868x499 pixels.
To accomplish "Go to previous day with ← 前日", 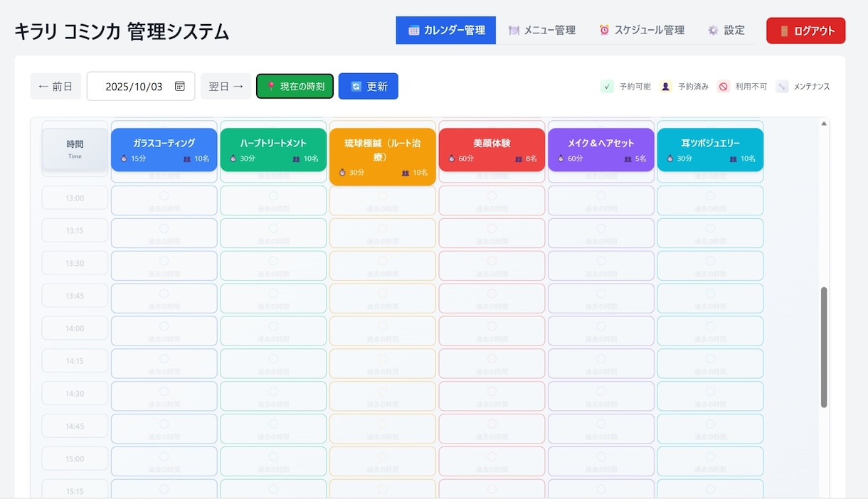I will 55,86.
